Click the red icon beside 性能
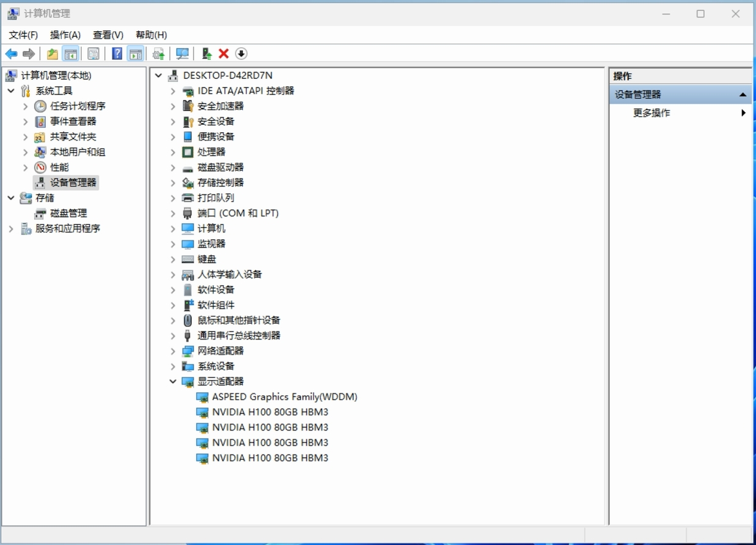Image resolution: width=756 pixels, height=545 pixels. tap(40, 167)
